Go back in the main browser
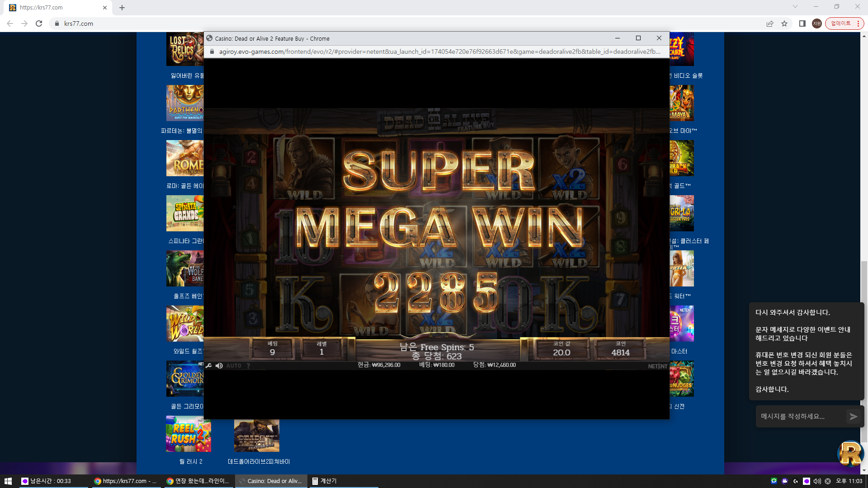Image resolution: width=868 pixels, height=488 pixels. click(10, 23)
